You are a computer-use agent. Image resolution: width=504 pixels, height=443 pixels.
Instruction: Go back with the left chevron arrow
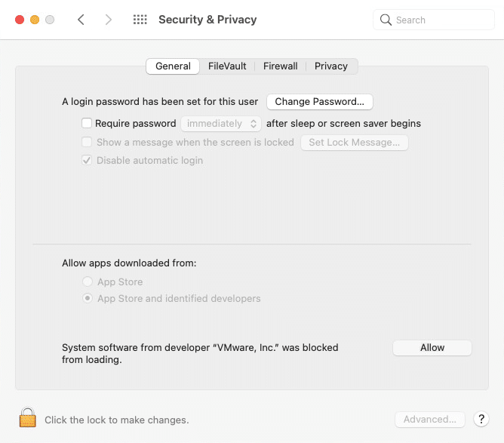tap(81, 20)
